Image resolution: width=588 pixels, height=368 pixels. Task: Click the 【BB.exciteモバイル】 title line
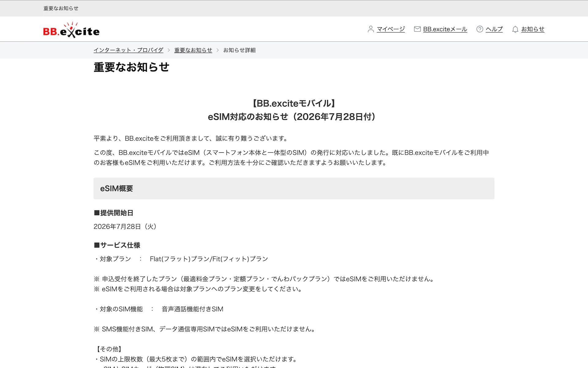click(x=294, y=104)
